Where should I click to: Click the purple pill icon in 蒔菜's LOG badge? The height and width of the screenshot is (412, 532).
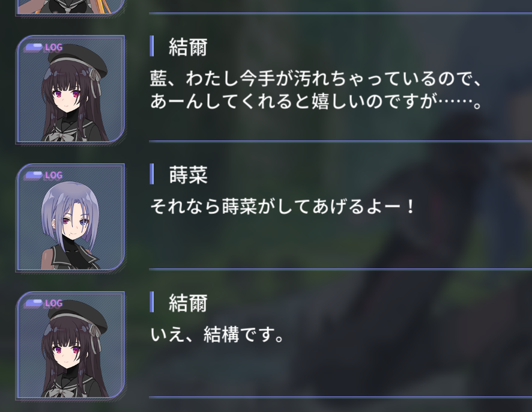point(34,175)
